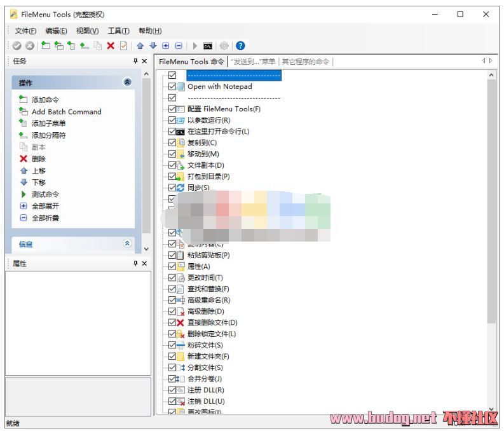This screenshot has height=431, width=504.
Task: Click command list scrollbar up arrow
Action: tap(491, 75)
